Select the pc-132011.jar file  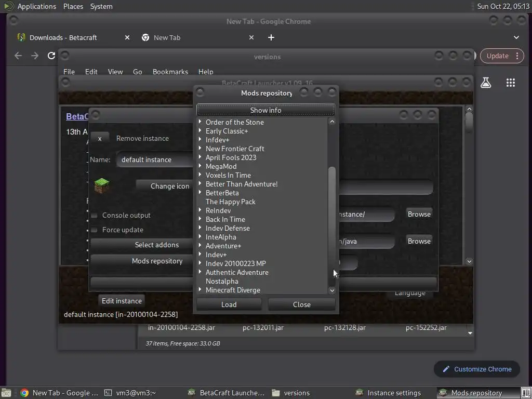263,328
